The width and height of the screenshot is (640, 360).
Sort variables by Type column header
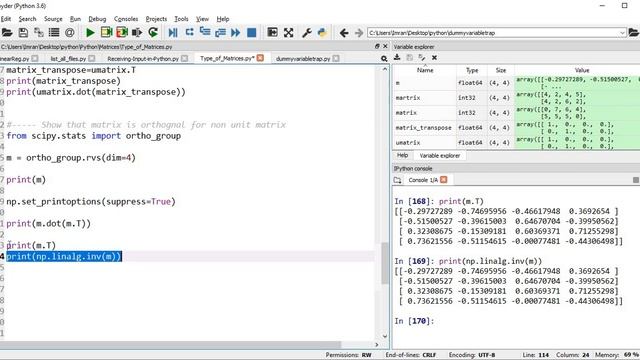(x=472, y=70)
